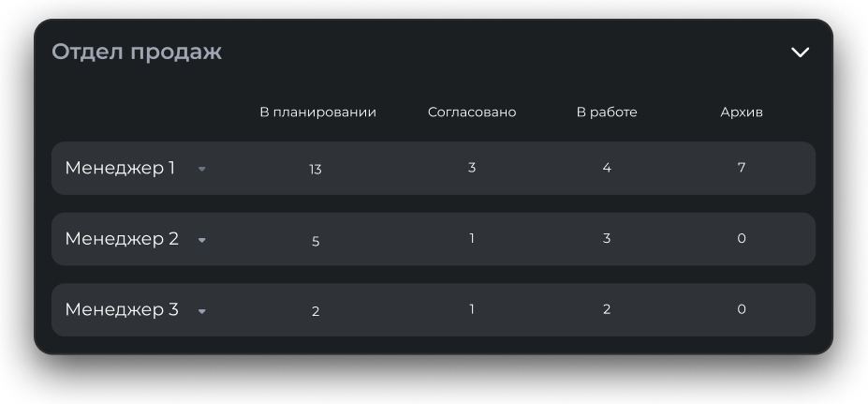This screenshot has width=868, height=404.
Task: Click the В работе column header
Action: coord(607,112)
